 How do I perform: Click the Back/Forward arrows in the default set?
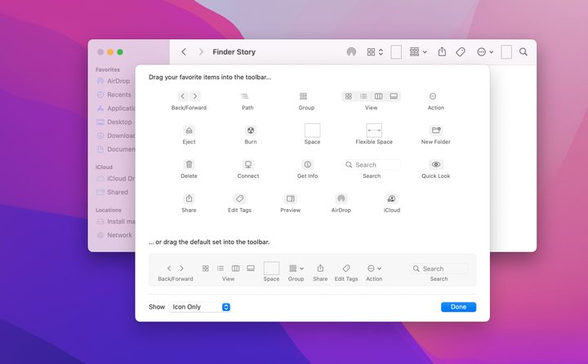pos(176,269)
